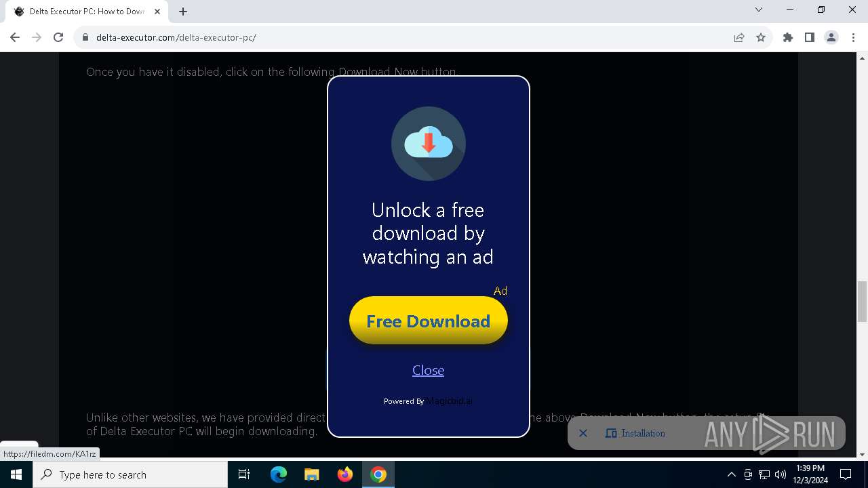
Task: Toggle the Chrome side panel
Action: [x=810, y=37]
